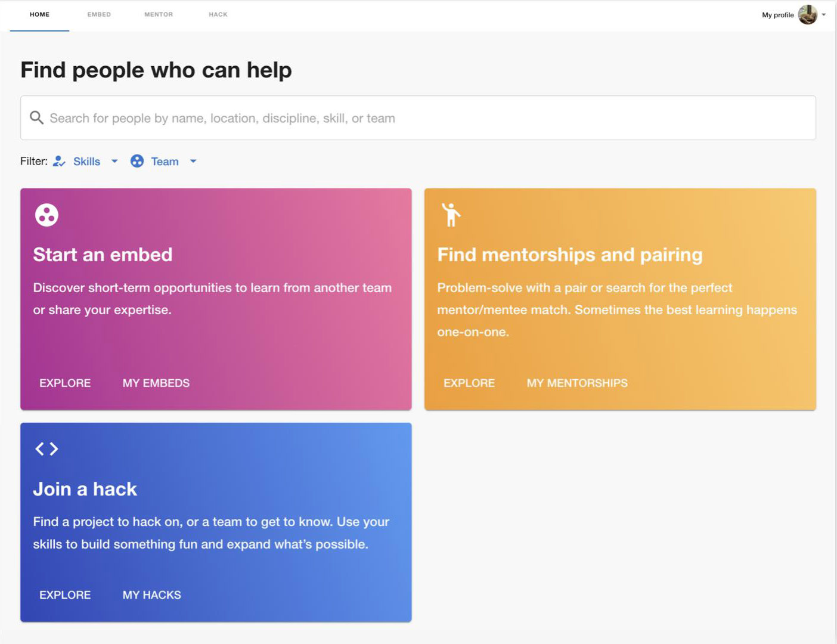This screenshot has width=837, height=644.
Task: Click Explore on the mentorships card
Action: tap(469, 383)
